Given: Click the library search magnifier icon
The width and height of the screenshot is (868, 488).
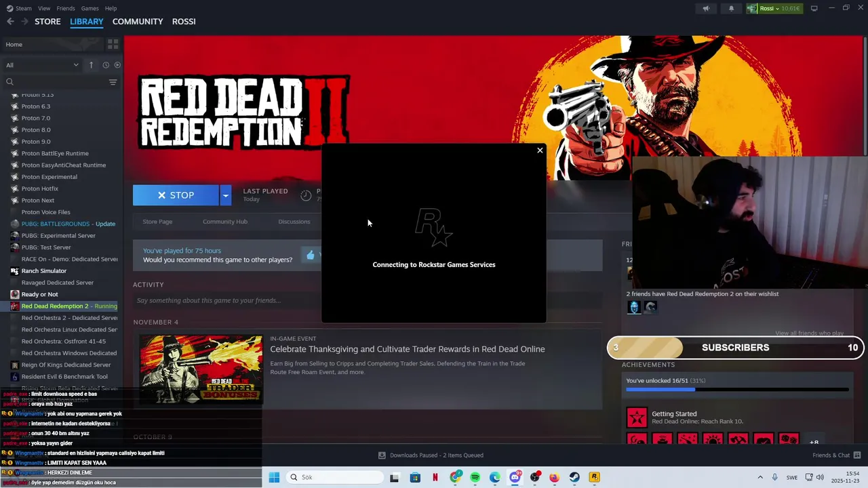Looking at the screenshot, I should (x=9, y=82).
